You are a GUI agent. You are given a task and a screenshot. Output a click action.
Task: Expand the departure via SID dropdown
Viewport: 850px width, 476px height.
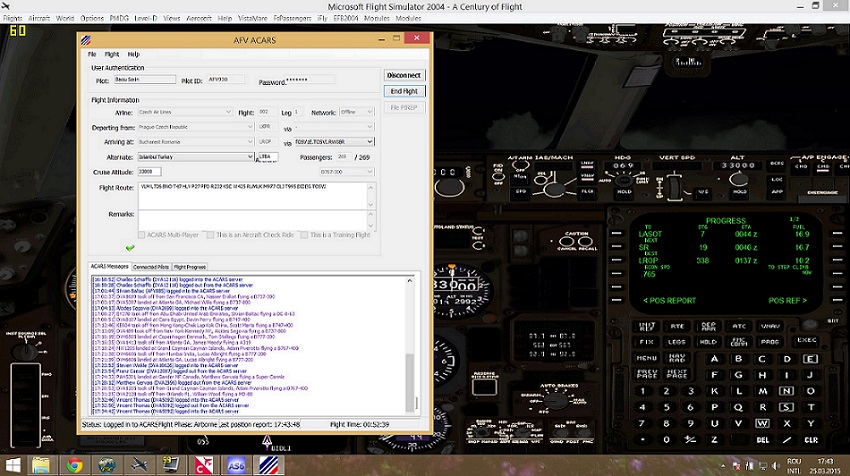tap(370, 127)
